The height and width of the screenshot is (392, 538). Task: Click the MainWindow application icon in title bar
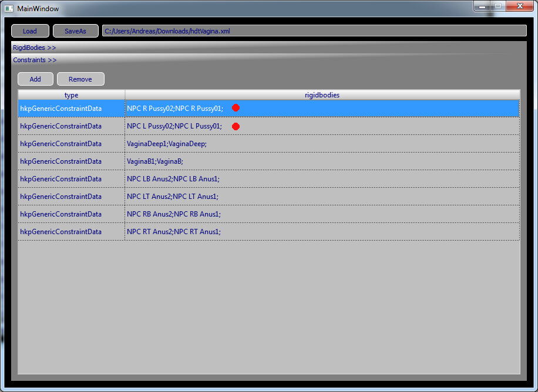click(x=9, y=9)
